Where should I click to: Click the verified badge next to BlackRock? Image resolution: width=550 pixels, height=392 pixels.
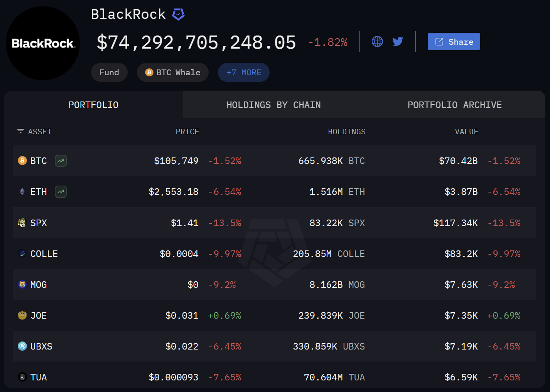click(x=178, y=15)
